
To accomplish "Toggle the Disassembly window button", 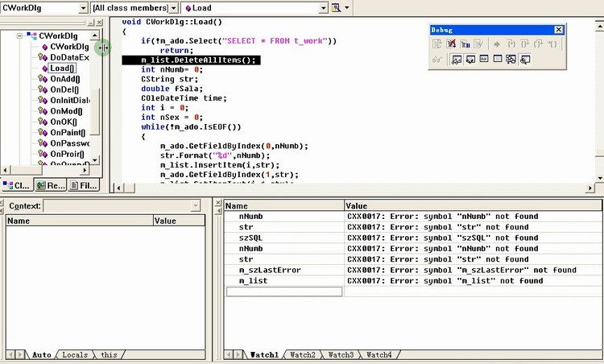I will 525,60.
